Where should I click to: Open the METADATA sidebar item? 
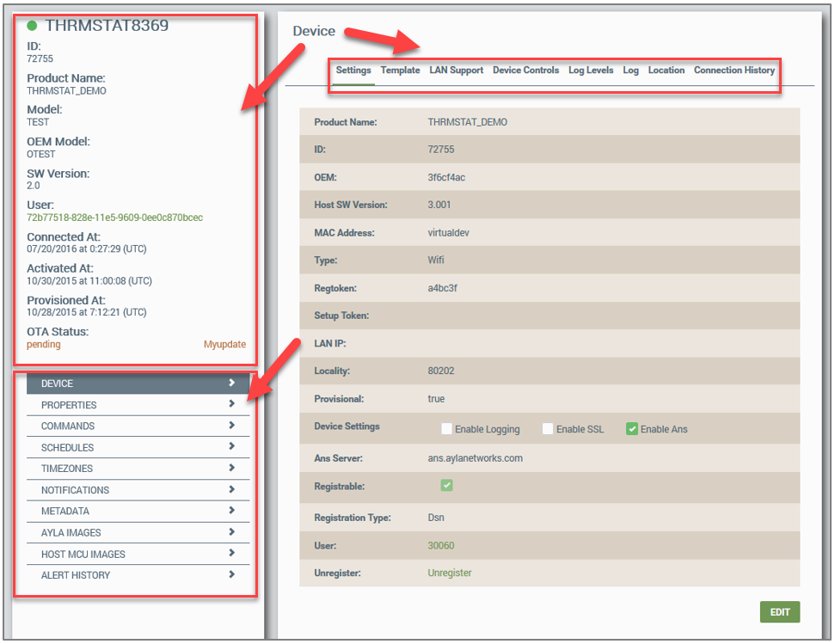pyautogui.click(x=138, y=512)
